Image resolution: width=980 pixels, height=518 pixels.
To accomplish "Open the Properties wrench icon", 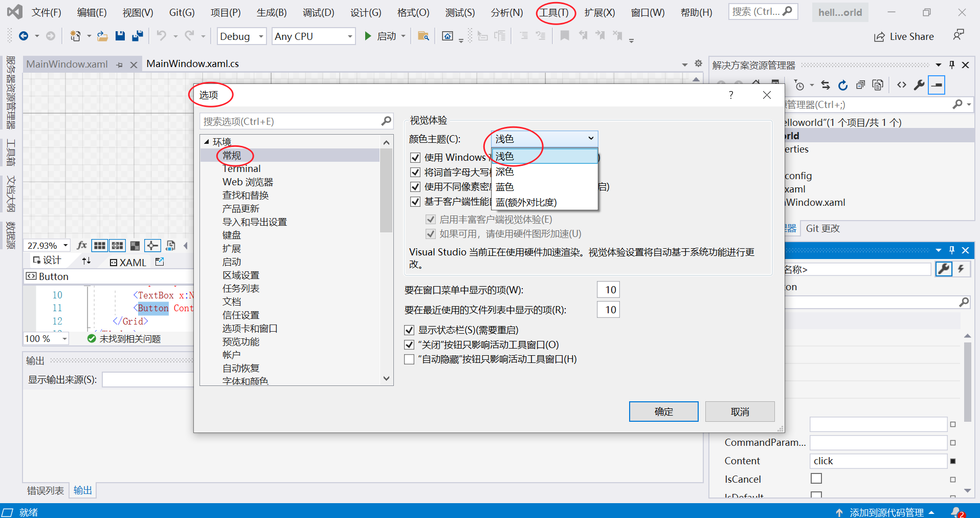I will [x=919, y=85].
